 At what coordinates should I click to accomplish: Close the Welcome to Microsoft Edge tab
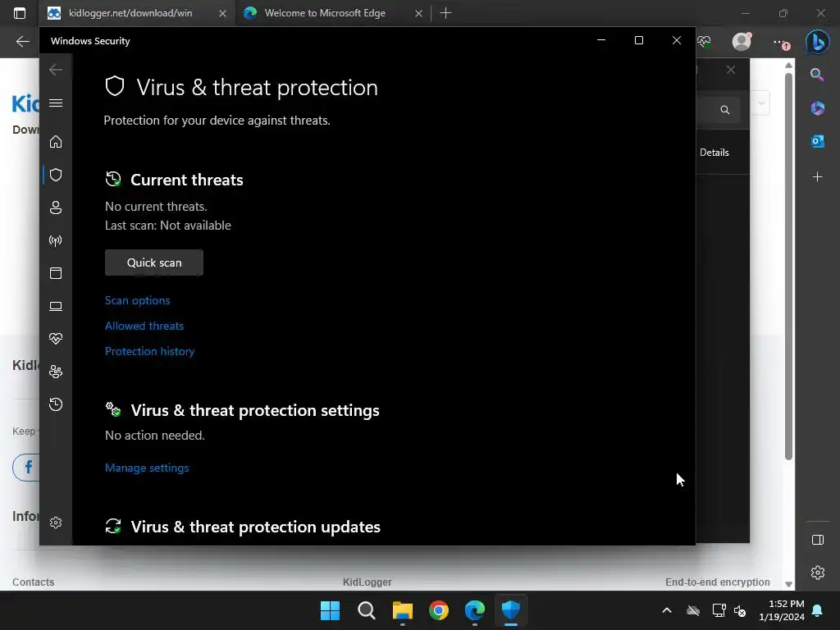(x=418, y=13)
